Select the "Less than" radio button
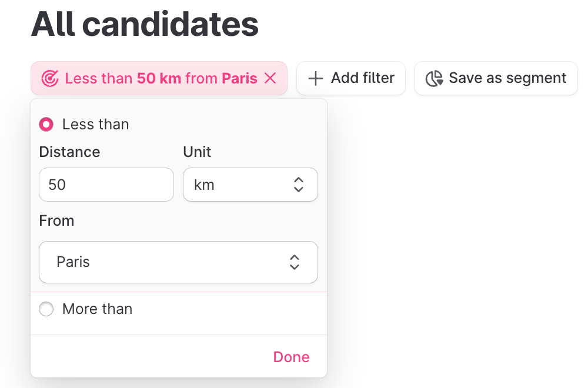Viewport: 588px width, 388px height. click(46, 125)
